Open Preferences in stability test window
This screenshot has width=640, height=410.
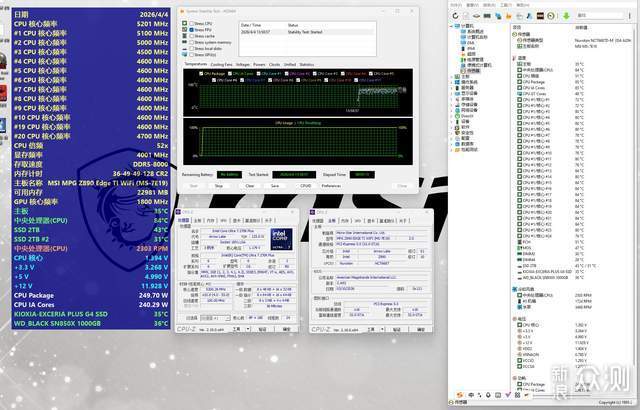click(x=331, y=186)
